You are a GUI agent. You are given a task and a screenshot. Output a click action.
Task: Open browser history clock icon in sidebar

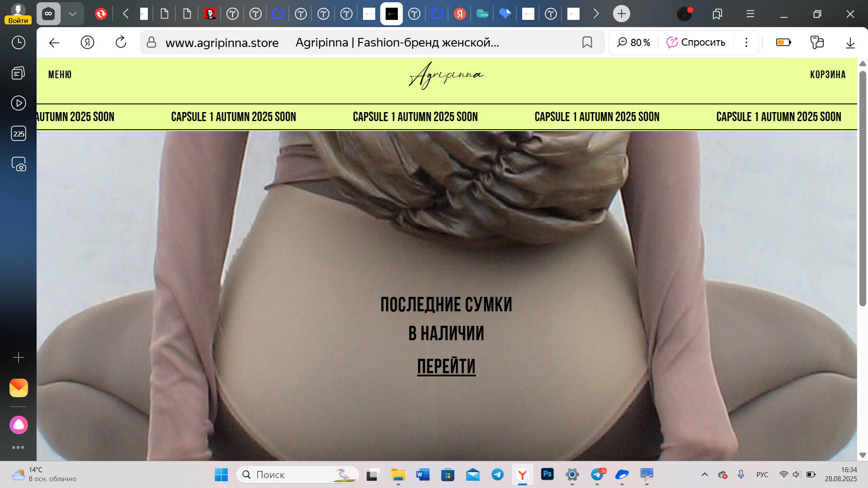(19, 42)
